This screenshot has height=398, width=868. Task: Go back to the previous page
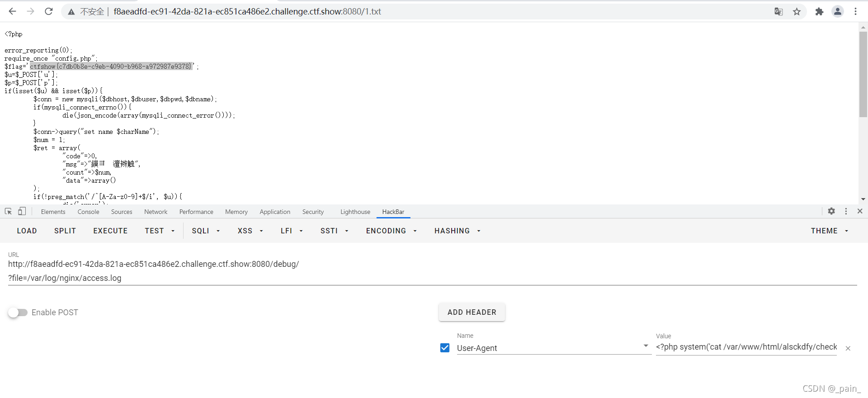(12, 11)
